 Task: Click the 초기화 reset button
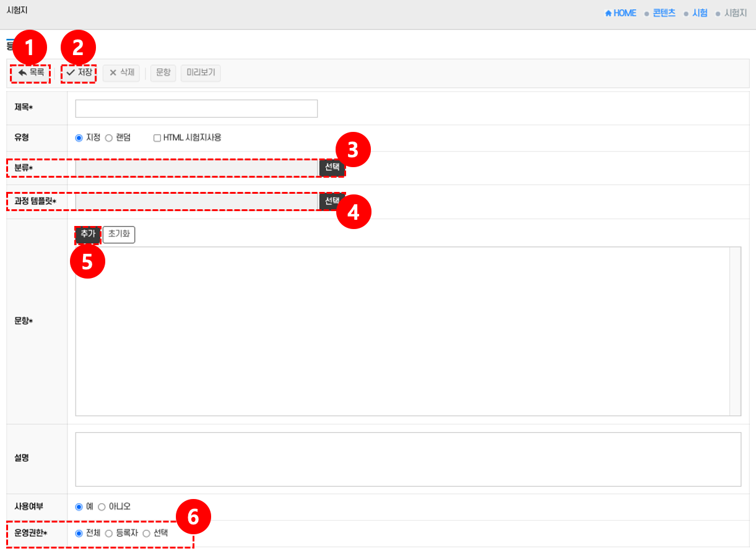118,235
